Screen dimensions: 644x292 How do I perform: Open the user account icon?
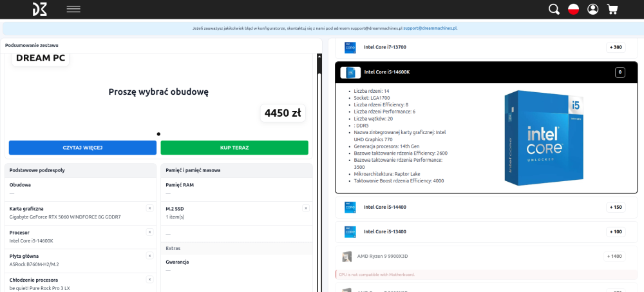(x=592, y=10)
